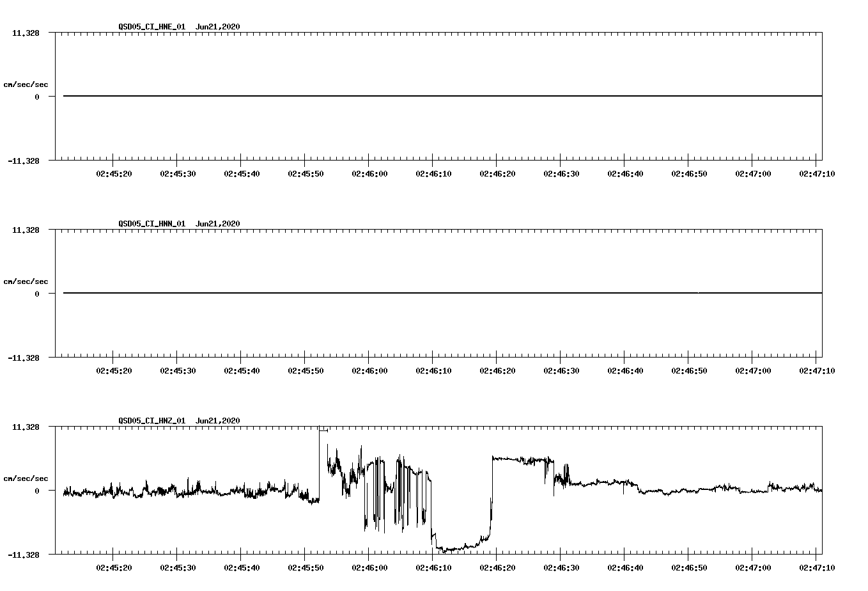This screenshot has width=868, height=591.
Task: Click the 0 axis label of HNN plot
Action: coord(37,294)
